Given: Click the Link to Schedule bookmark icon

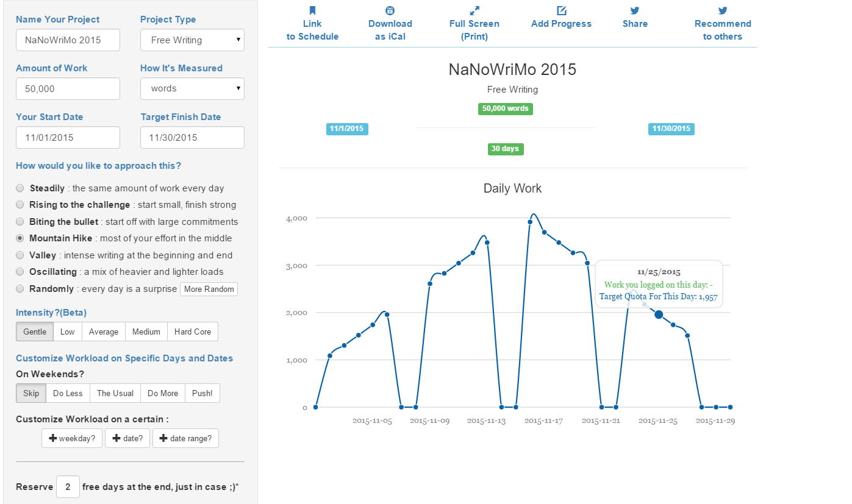Looking at the screenshot, I should pos(312,10).
